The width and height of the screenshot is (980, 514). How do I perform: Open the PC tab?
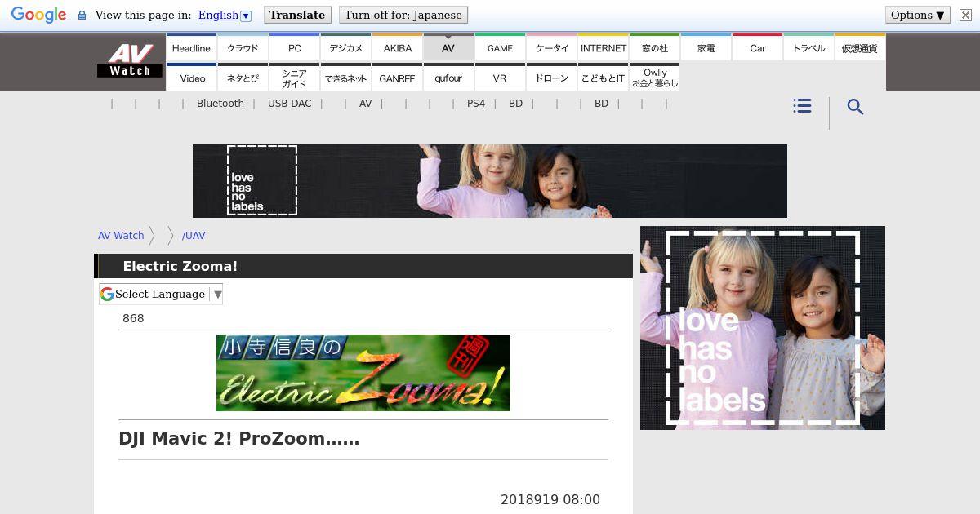(294, 48)
